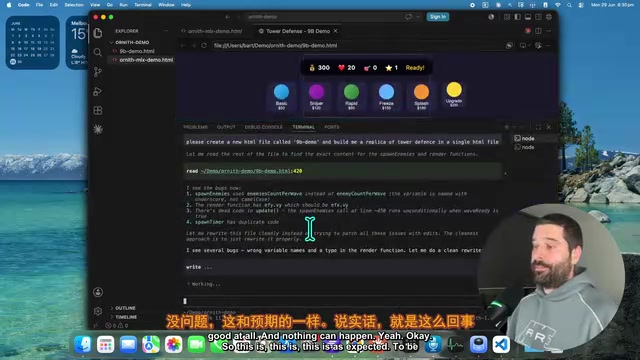Open the Run and Debug view

pos(98,91)
